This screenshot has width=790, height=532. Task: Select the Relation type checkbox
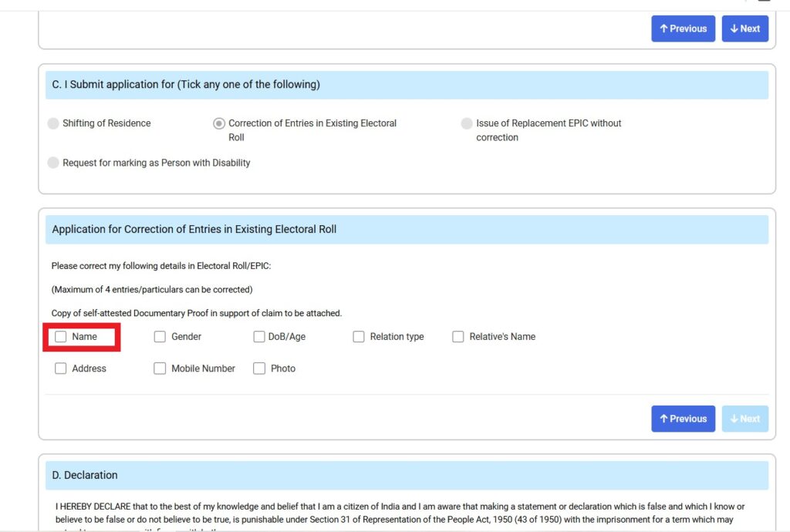(359, 337)
